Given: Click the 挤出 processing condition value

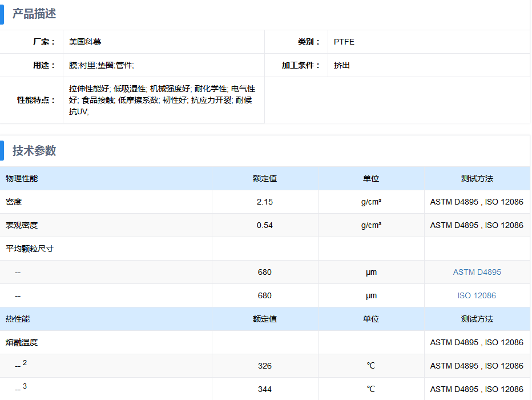Looking at the screenshot, I should (x=342, y=65).
